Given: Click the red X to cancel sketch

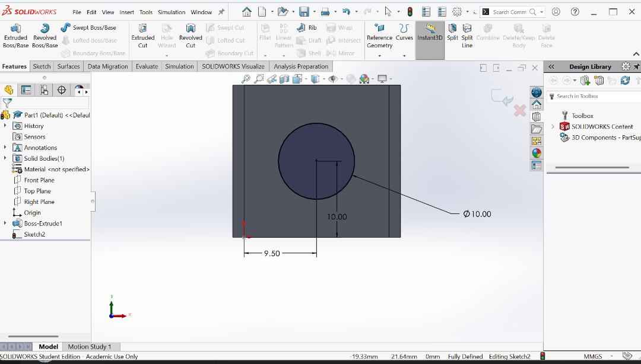Looking at the screenshot, I should [519, 111].
